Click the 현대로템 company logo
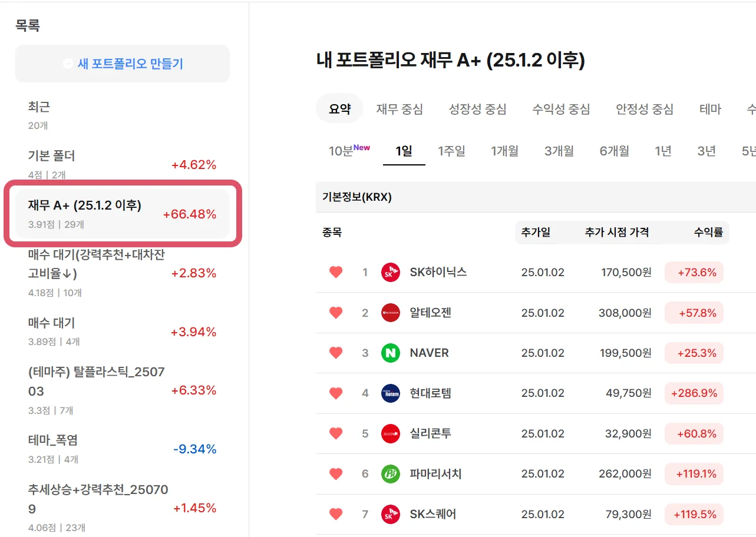756x537 pixels. point(391,393)
